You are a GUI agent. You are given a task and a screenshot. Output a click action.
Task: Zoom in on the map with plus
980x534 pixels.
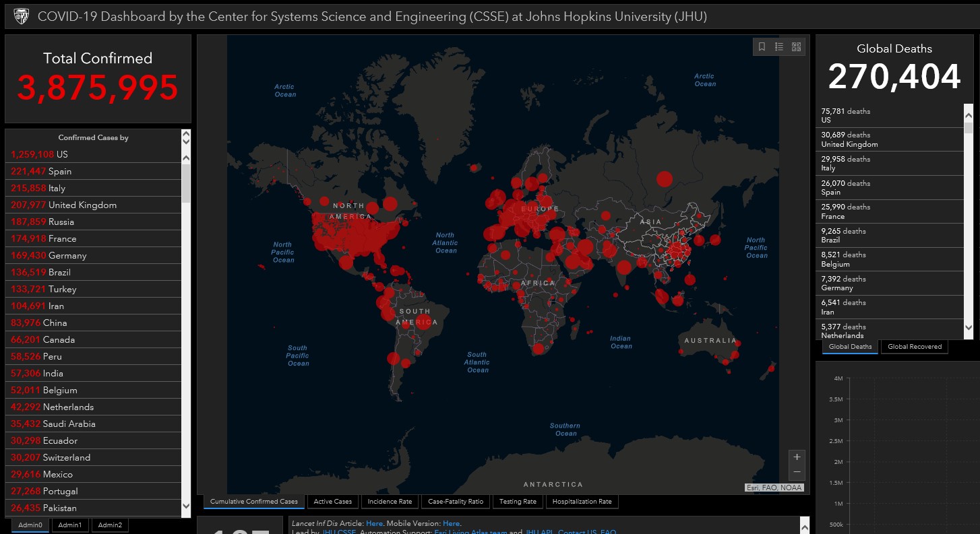tap(797, 457)
